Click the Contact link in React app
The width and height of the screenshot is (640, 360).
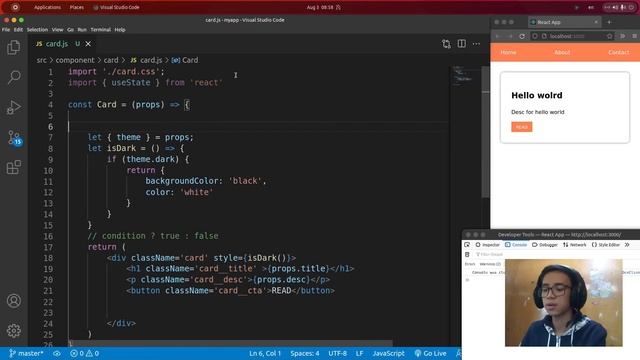click(618, 52)
